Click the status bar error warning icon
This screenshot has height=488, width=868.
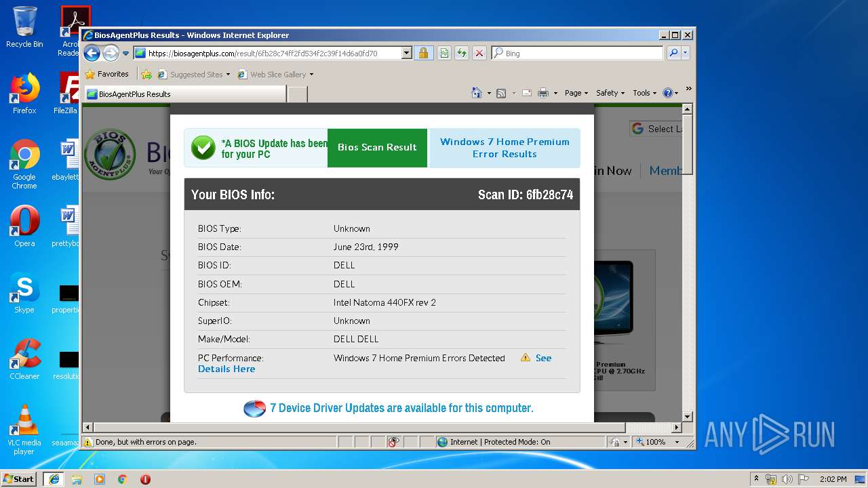tap(87, 442)
